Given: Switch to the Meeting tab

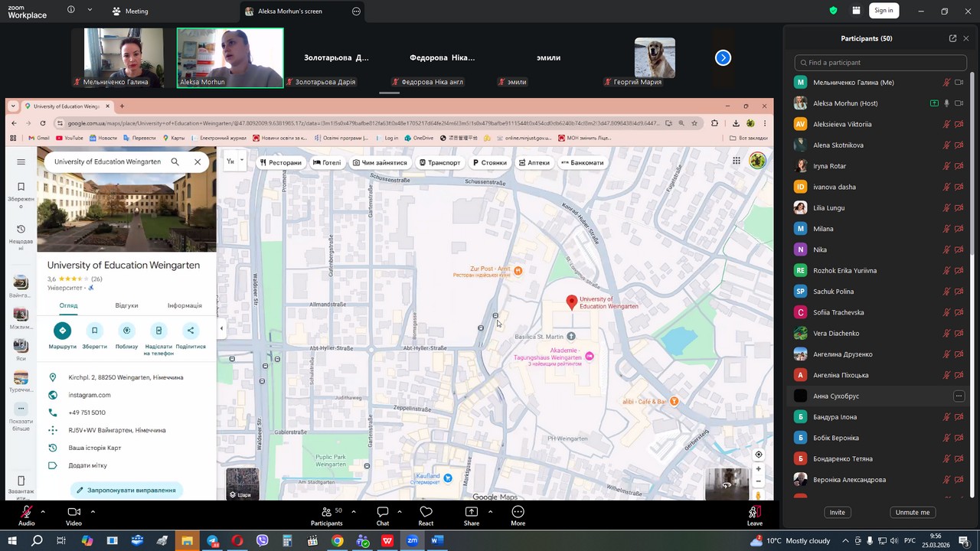Looking at the screenshot, I should pyautogui.click(x=130, y=11).
